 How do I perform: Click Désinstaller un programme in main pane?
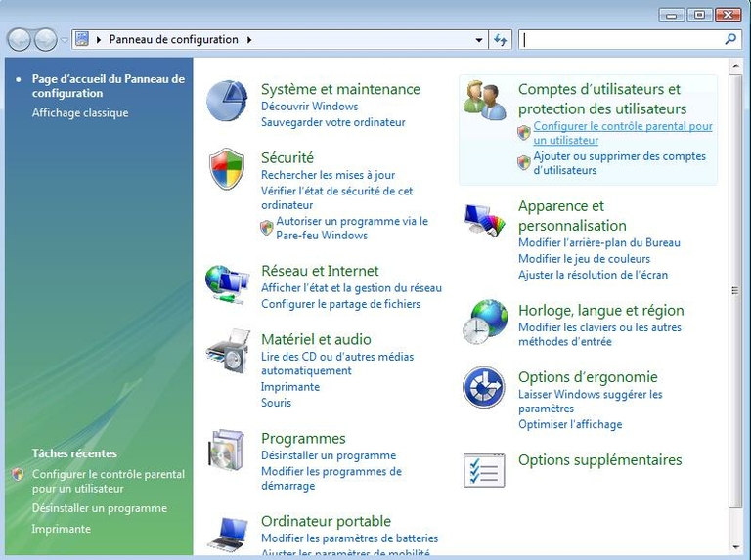point(329,455)
